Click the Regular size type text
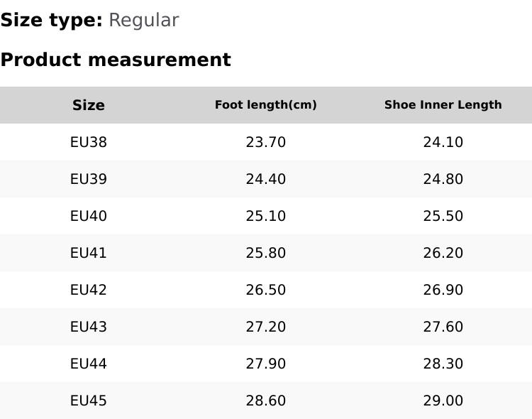This screenshot has height=419, width=532. [x=143, y=20]
